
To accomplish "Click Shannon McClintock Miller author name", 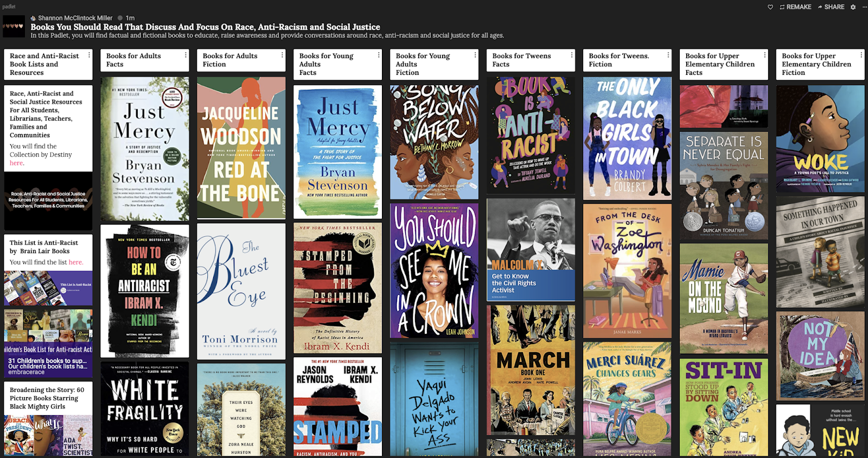I will click(x=75, y=18).
